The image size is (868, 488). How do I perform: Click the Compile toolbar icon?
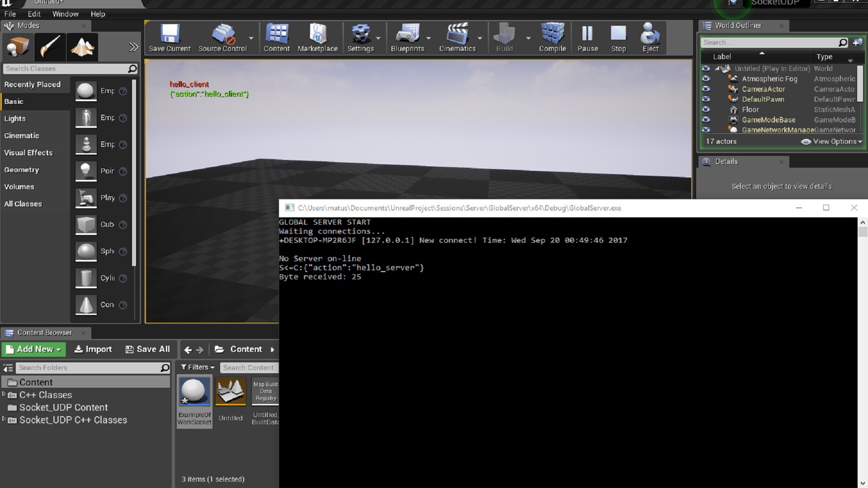[x=552, y=37]
